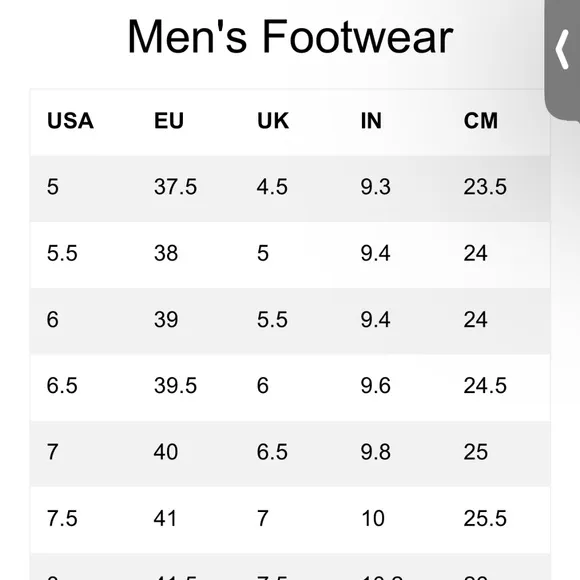This screenshot has height=580, width=580.
Task: Select the USA column header
Action: 70,121
